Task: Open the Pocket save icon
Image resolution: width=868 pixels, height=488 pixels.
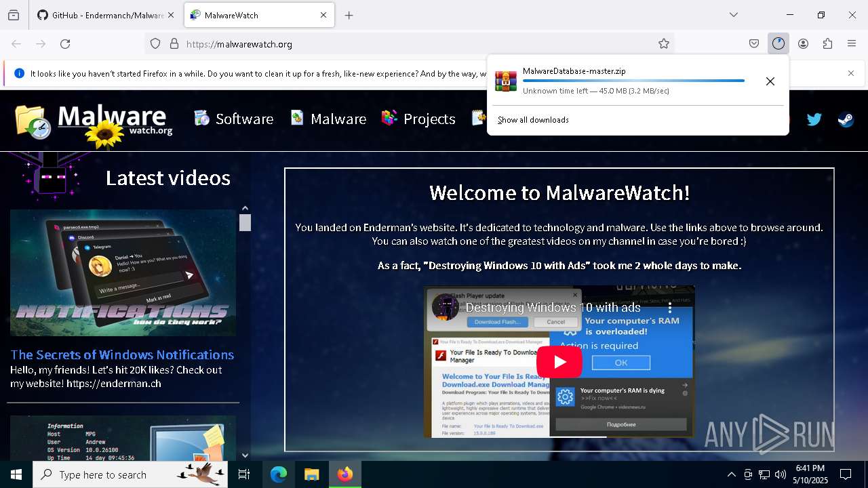Action: click(754, 44)
